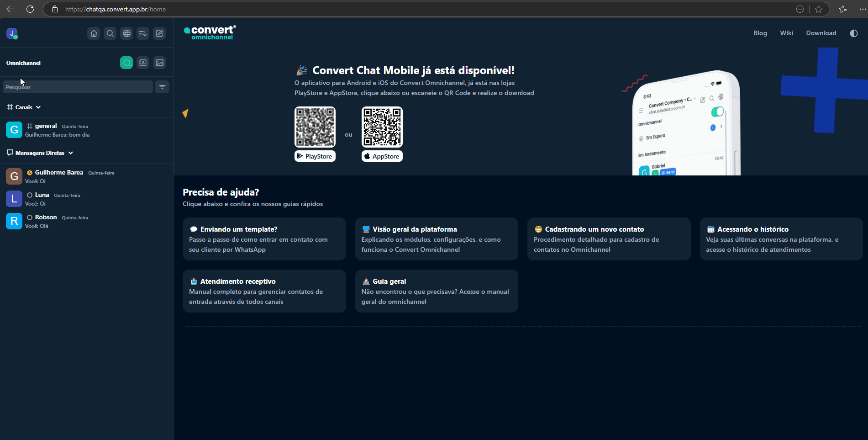Collapse the Canais section
This screenshot has width=868, height=440.
24,107
